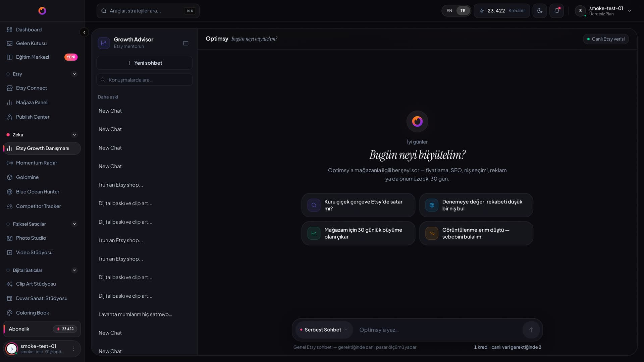Click the Optimsy logo in the sidebar header
Viewport: 644px width, 362px height.
coord(42,11)
